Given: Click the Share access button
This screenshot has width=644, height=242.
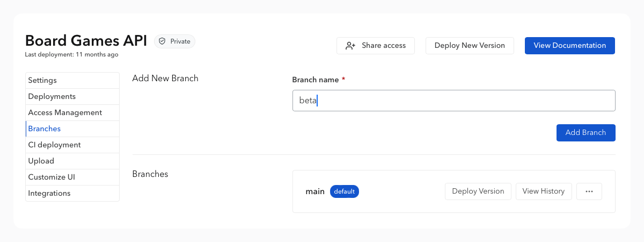Looking at the screenshot, I should 376,46.
